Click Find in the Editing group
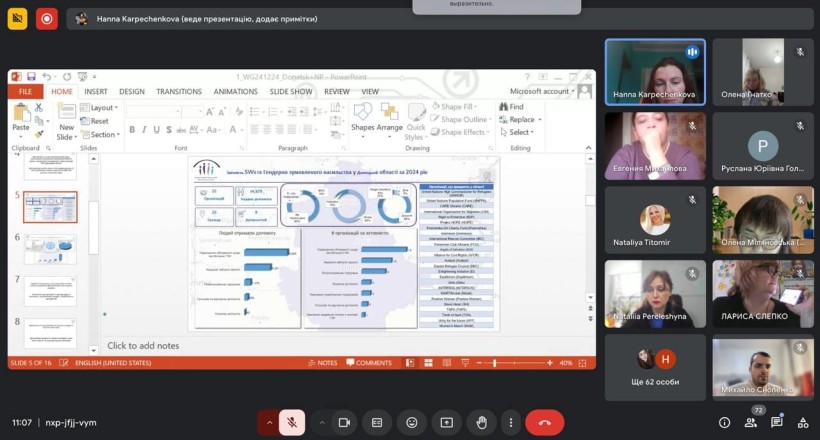The height and width of the screenshot is (440, 820). point(511,107)
